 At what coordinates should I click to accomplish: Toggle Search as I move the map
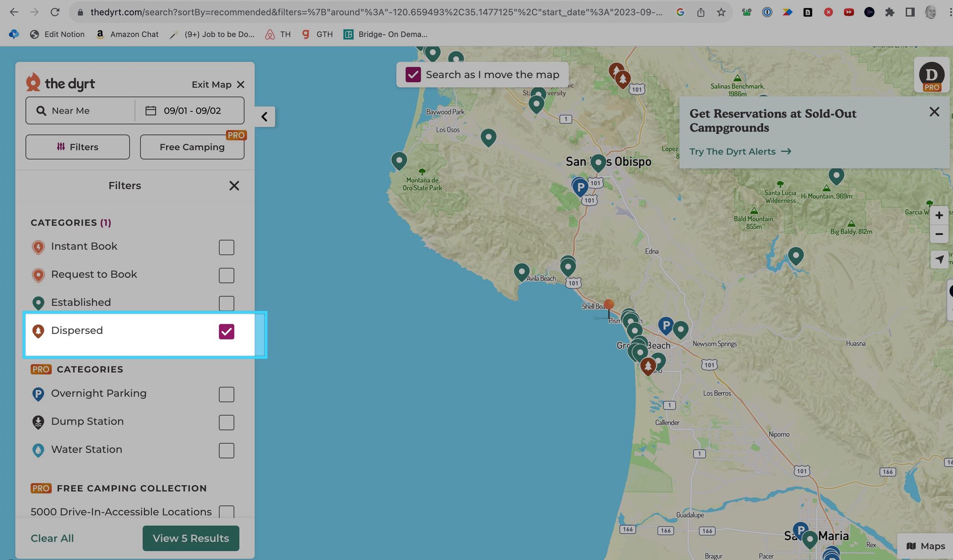click(x=413, y=75)
